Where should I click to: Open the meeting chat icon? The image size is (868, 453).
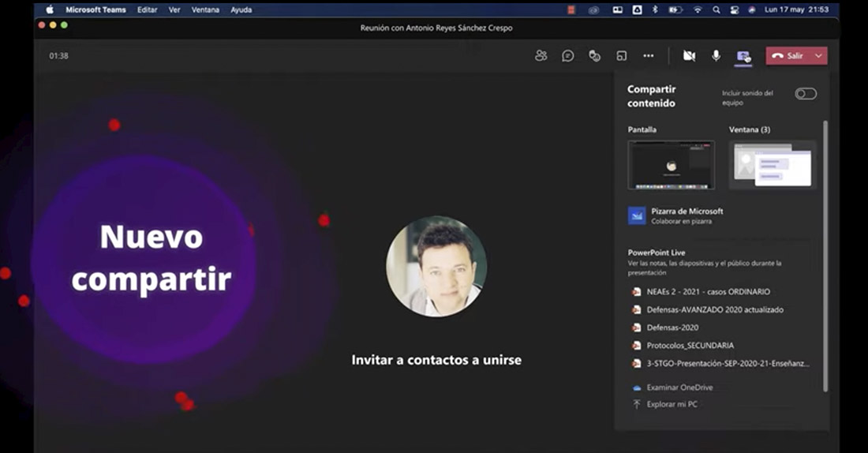(x=567, y=56)
